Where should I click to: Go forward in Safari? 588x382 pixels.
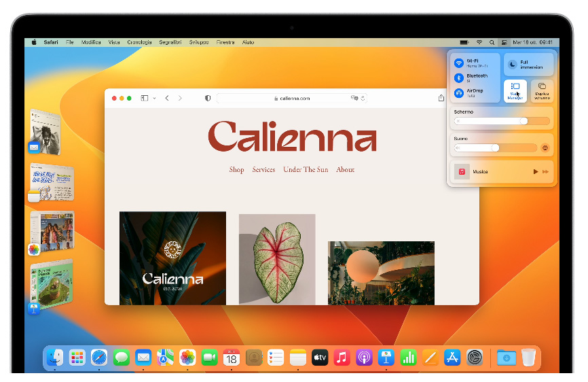point(180,98)
